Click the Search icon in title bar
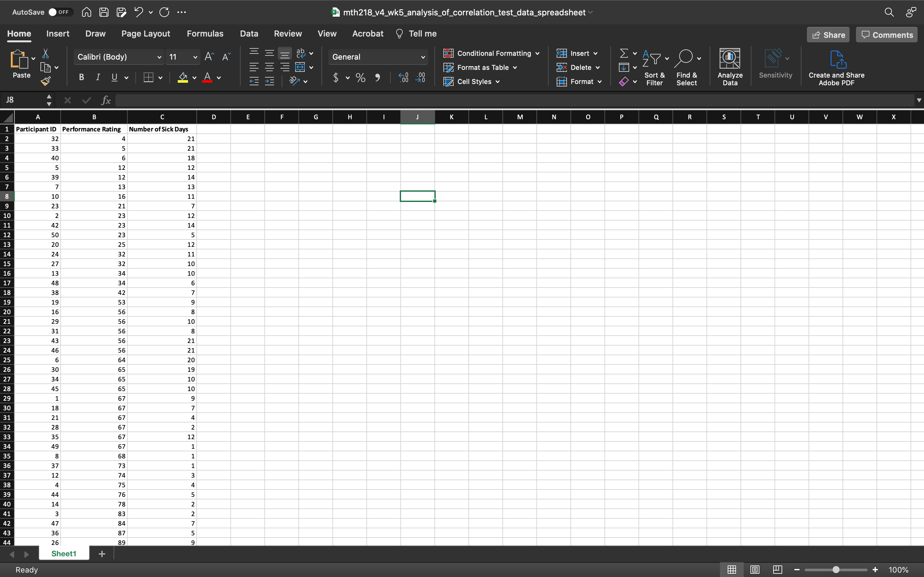Viewport: 924px width, 577px height. pos(888,12)
